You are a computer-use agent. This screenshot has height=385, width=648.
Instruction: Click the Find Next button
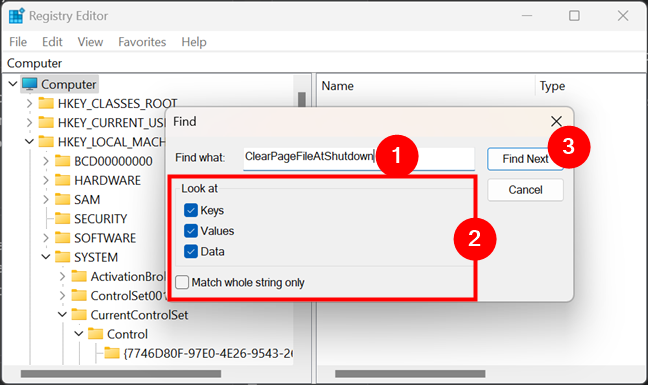(525, 159)
